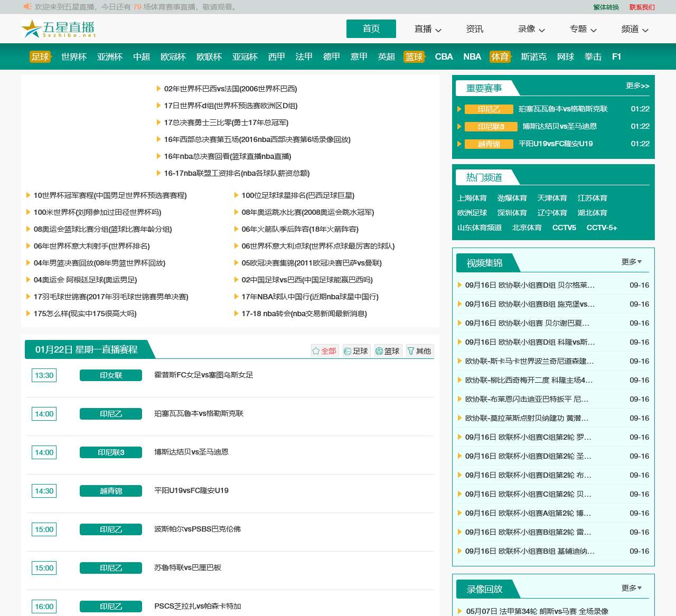The image size is (676, 616).
Task: Expand 更多 in 视频集锦 section
Action: coord(632,262)
